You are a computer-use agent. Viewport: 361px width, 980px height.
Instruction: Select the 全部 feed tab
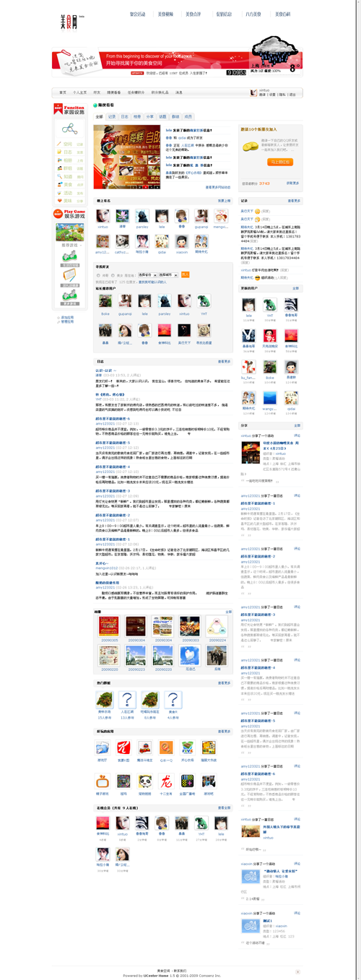(x=99, y=116)
